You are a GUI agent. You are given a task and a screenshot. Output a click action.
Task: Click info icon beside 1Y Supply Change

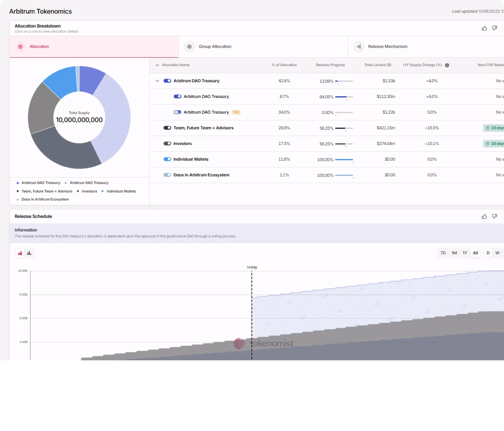pyautogui.click(x=447, y=65)
